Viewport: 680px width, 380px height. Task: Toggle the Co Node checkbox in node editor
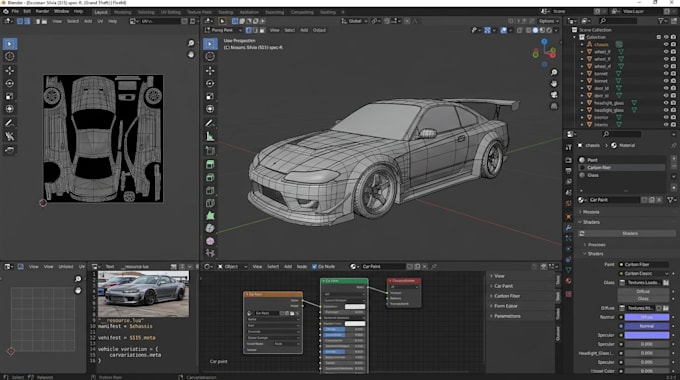pos(314,266)
